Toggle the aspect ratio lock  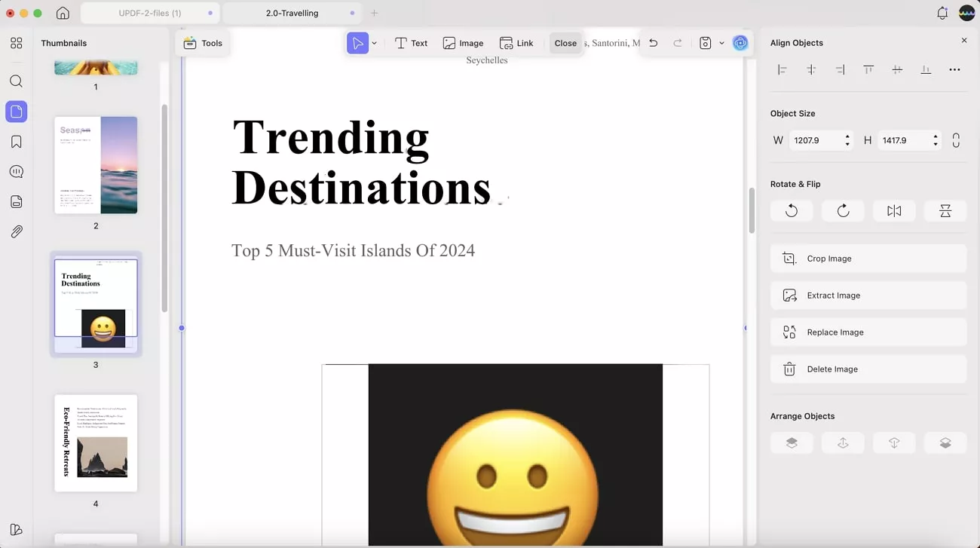click(956, 140)
